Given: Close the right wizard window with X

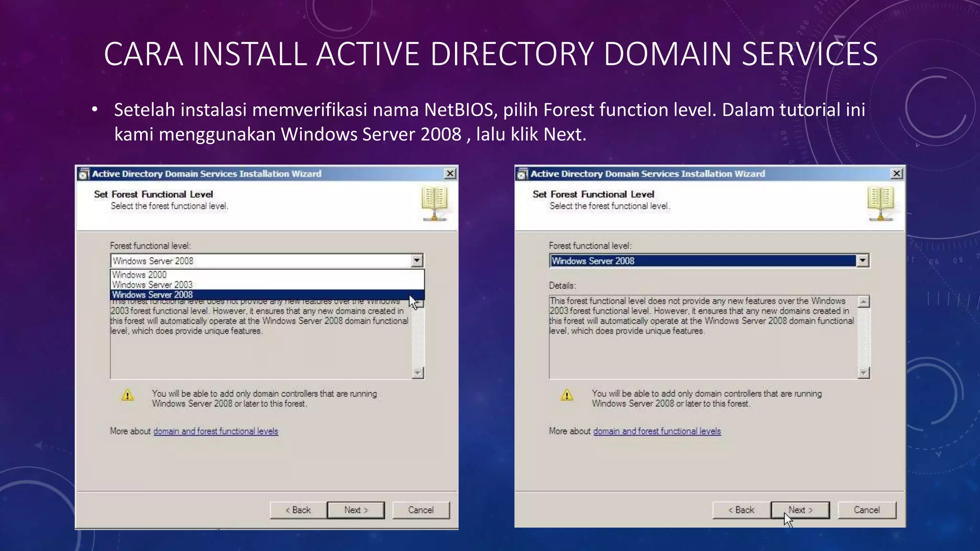Looking at the screenshot, I should pyautogui.click(x=897, y=174).
